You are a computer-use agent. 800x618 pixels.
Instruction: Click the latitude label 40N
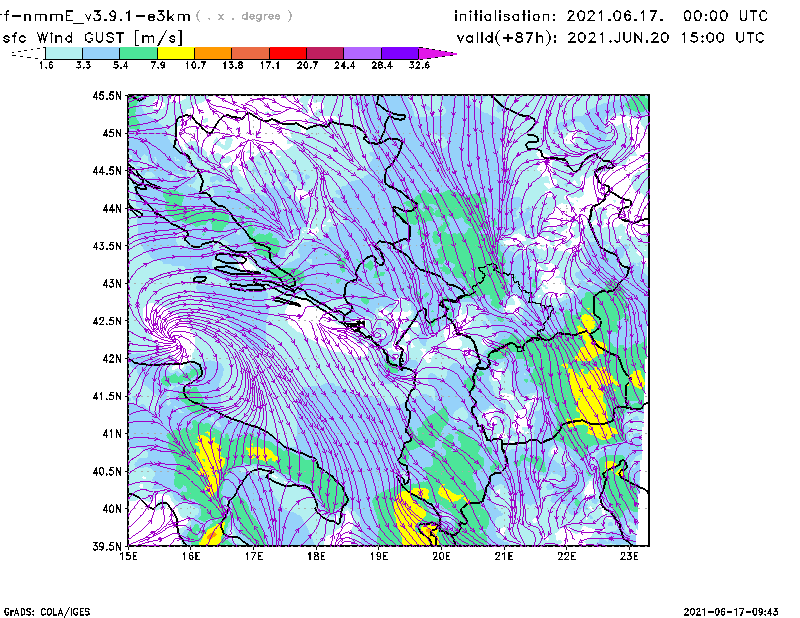pos(112,509)
